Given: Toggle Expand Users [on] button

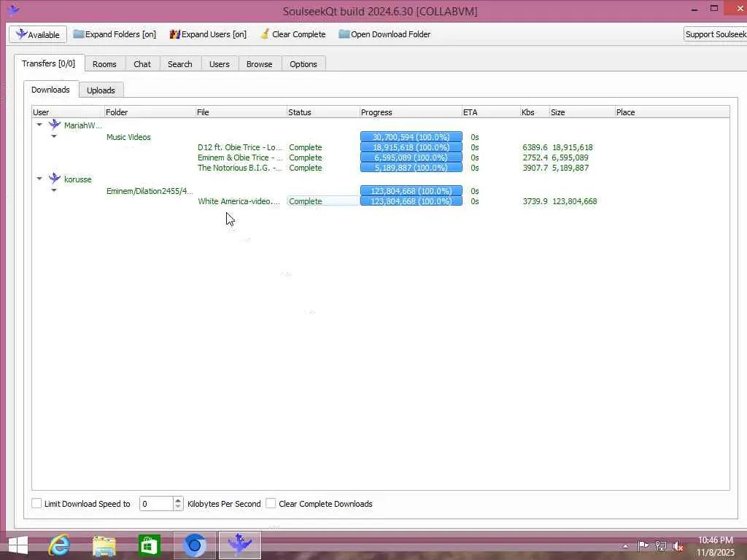Looking at the screenshot, I should pyautogui.click(x=208, y=34).
